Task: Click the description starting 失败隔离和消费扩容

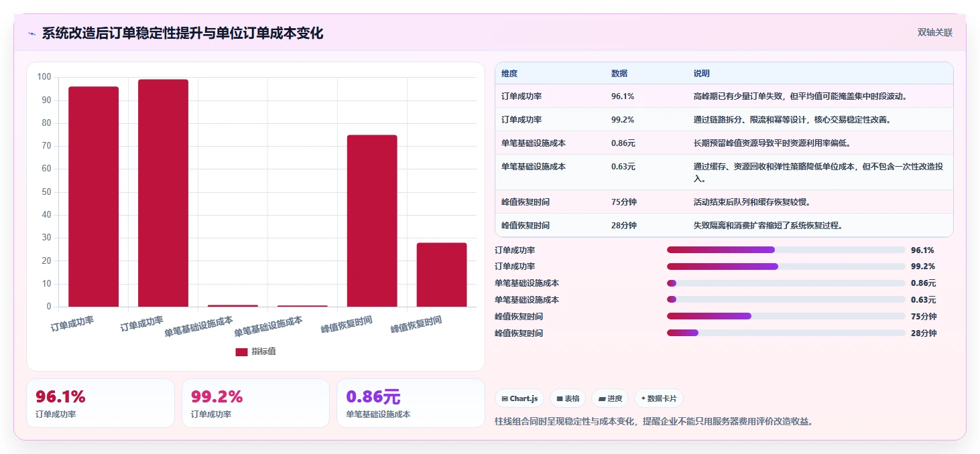Action: tap(768, 226)
